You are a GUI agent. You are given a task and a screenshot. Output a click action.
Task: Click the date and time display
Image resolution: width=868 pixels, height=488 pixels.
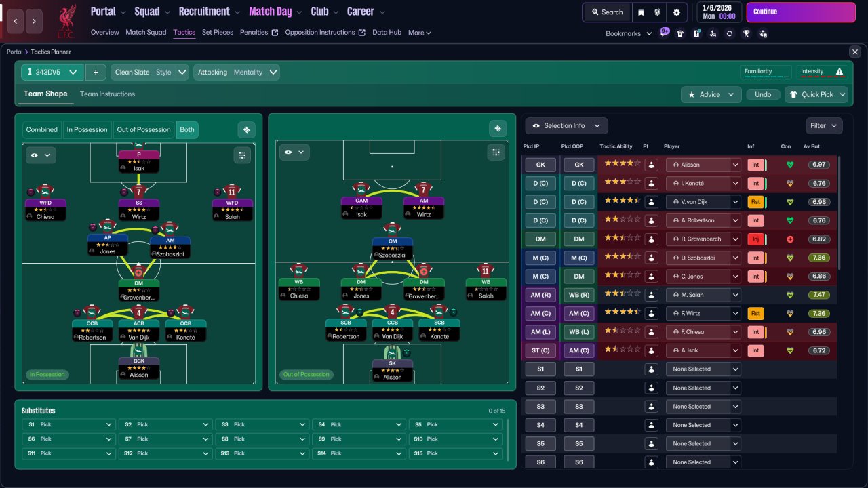tap(719, 12)
